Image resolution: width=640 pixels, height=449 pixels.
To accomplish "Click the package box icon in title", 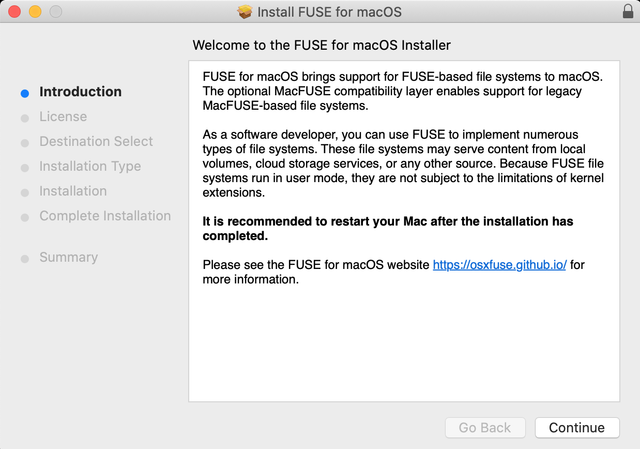I will pyautogui.click(x=244, y=12).
